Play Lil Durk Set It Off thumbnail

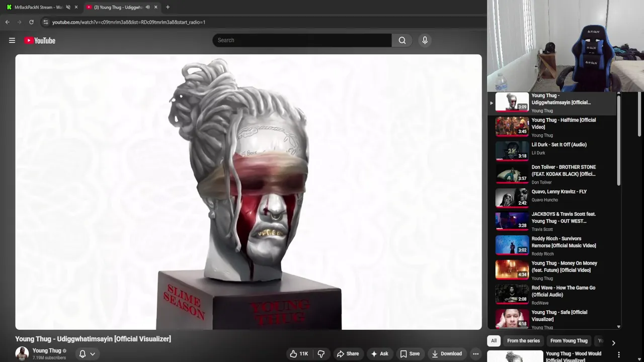tap(512, 150)
